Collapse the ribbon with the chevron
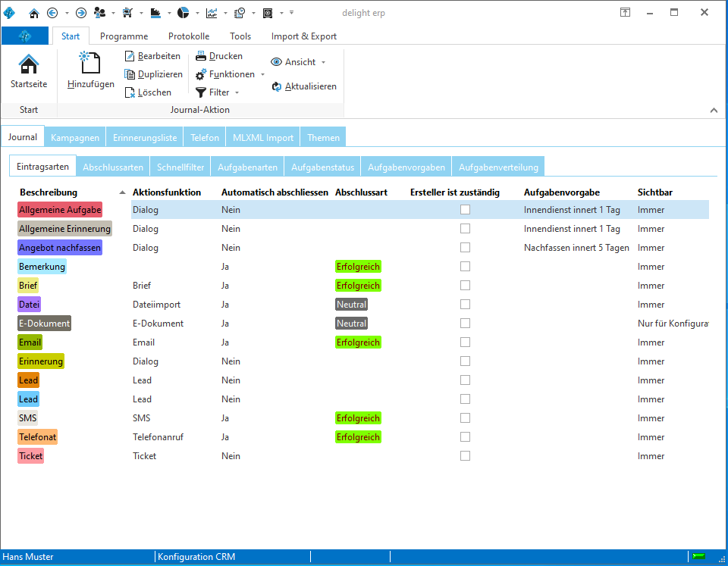The height and width of the screenshot is (566, 728). pyautogui.click(x=714, y=109)
